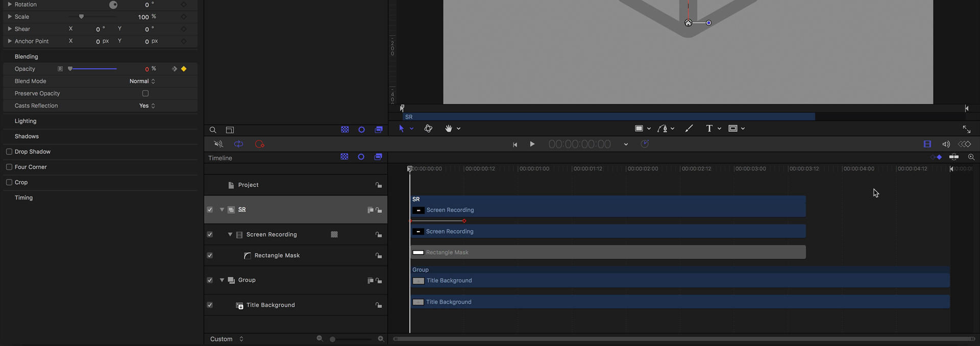Select the Pan hand tool
The height and width of the screenshot is (346, 980).
[x=449, y=129]
